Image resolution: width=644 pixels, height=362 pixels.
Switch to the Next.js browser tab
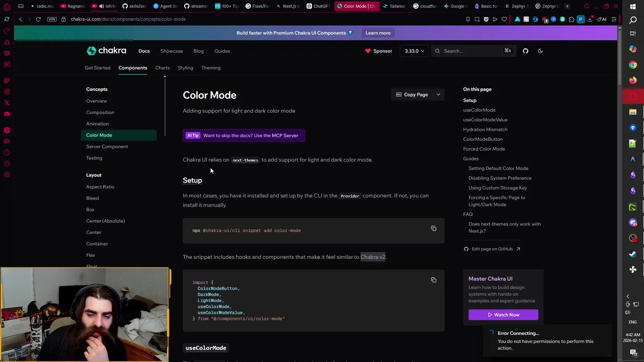click(287, 6)
